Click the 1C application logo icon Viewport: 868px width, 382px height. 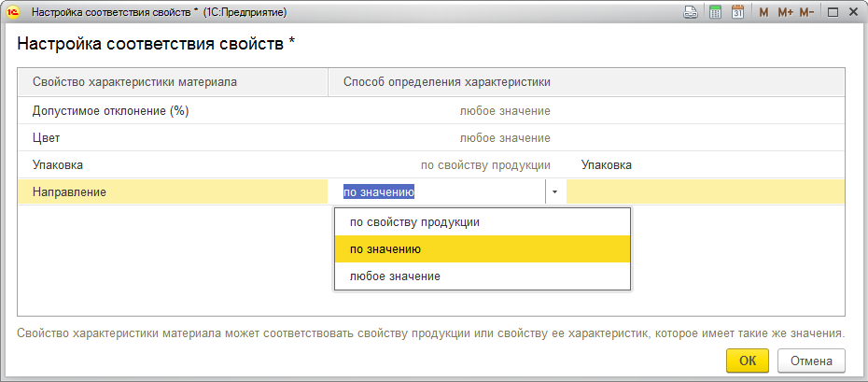pyautogui.click(x=13, y=12)
